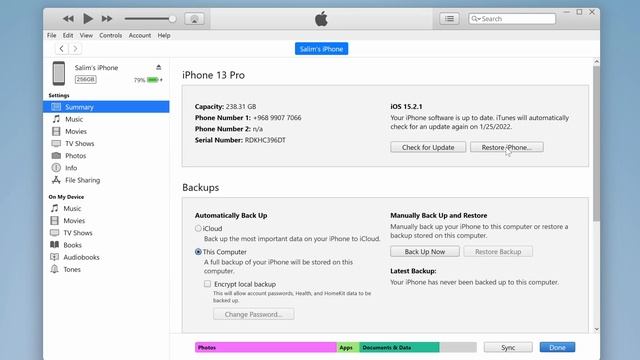
Task: Go back using the left arrow button
Action: [x=61, y=49]
